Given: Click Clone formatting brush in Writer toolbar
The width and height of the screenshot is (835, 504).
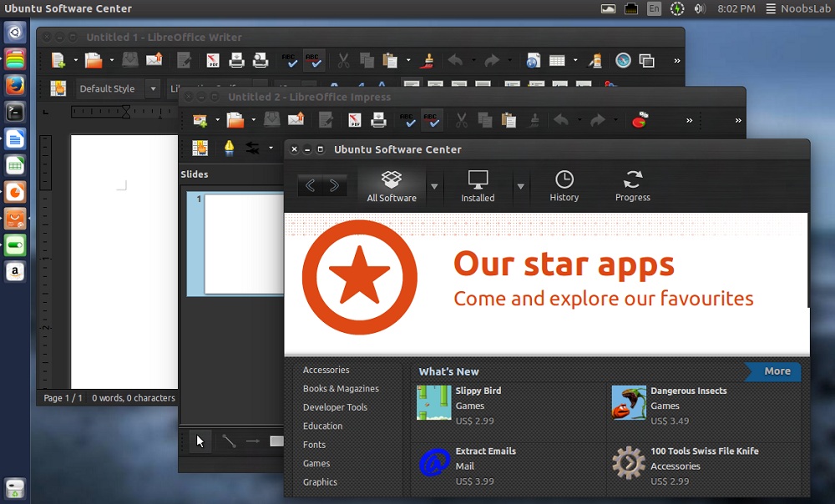Looking at the screenshot, I should pyautogui.click(x=427, y=60).
